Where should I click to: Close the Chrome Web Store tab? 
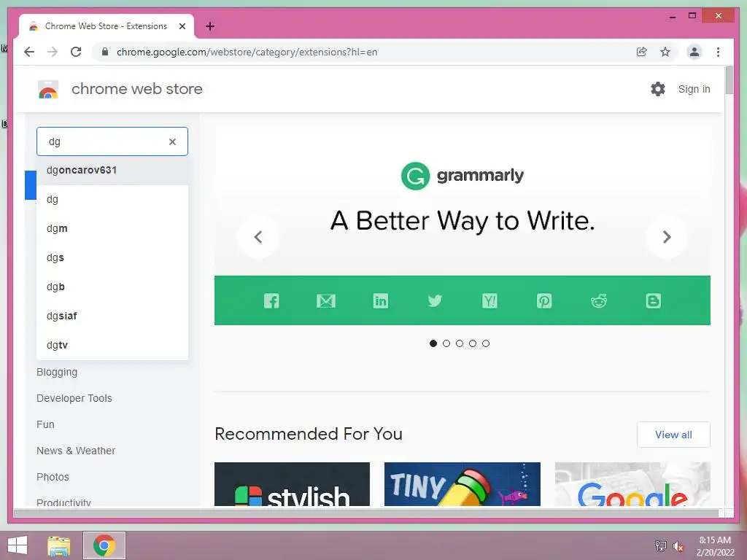(182, 26)
